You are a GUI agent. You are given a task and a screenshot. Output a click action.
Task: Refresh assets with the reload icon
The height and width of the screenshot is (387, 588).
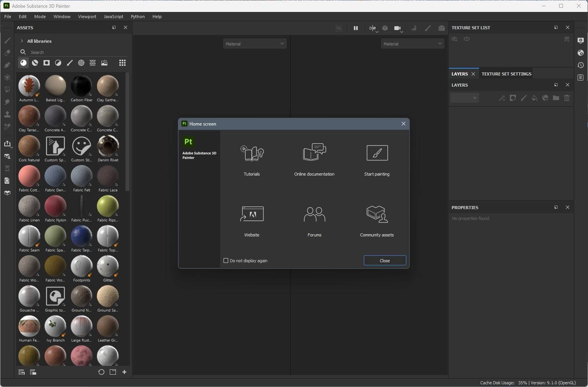tap(101, 372)
